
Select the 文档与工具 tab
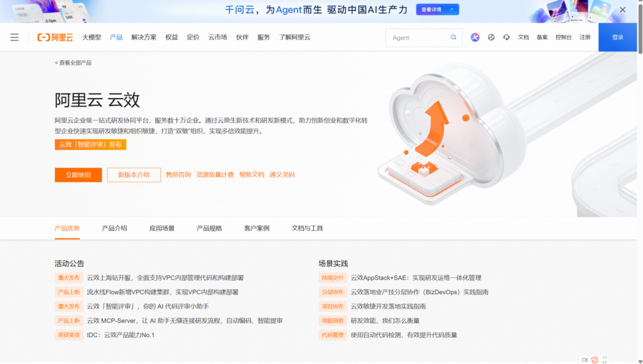[307, 228]
